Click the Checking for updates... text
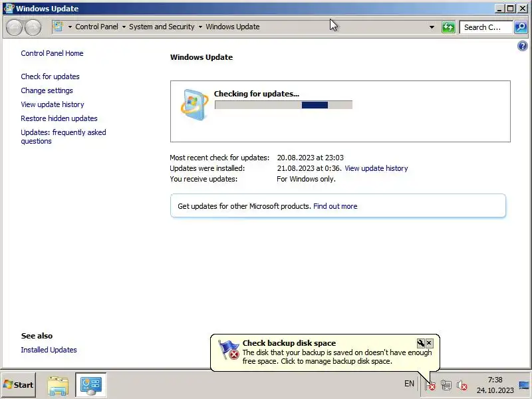532x399 pixels. (x=257, y=94)
